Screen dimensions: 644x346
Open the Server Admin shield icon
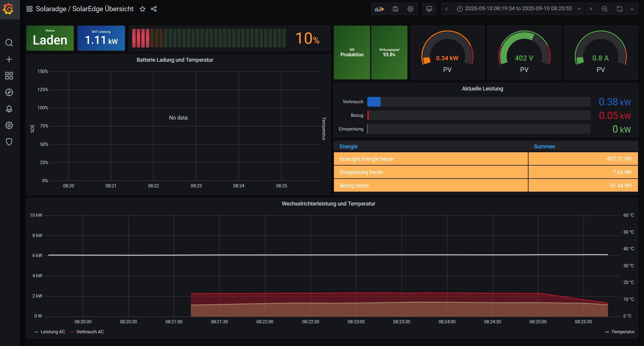coord(9,142)
